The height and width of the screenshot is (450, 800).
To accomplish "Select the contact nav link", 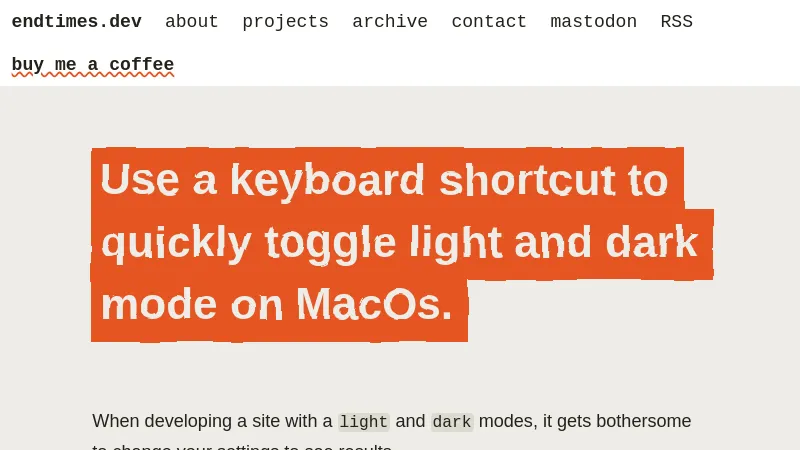I will (488, 22).
